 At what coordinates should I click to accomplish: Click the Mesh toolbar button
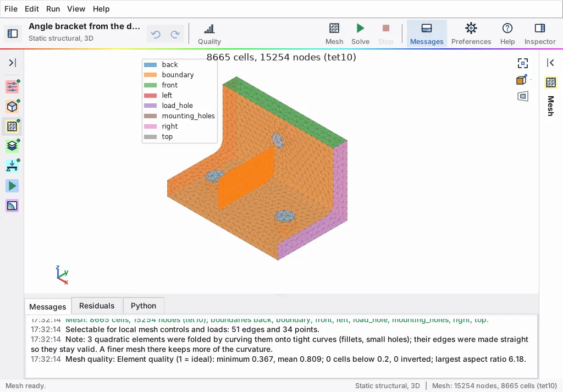(334, 34)
